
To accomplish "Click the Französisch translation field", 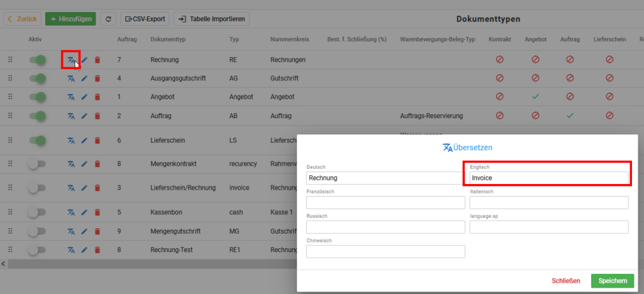I will pos(386,202).
